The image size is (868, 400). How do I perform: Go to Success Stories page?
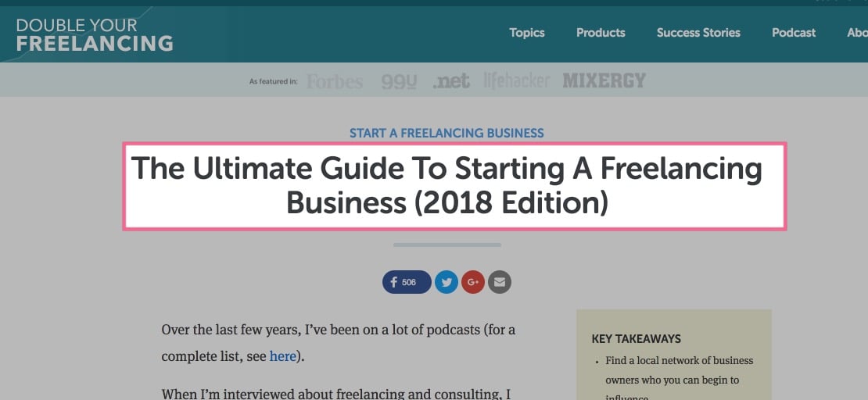coord(698,33)
